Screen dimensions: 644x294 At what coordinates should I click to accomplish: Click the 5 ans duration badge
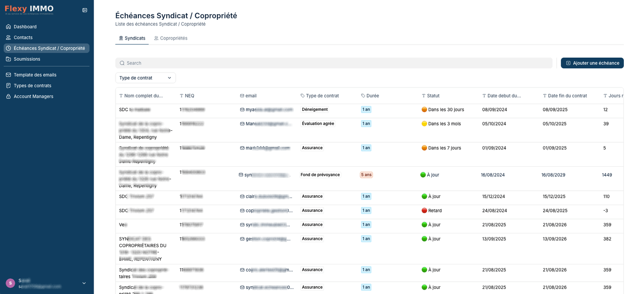(366, 175)
